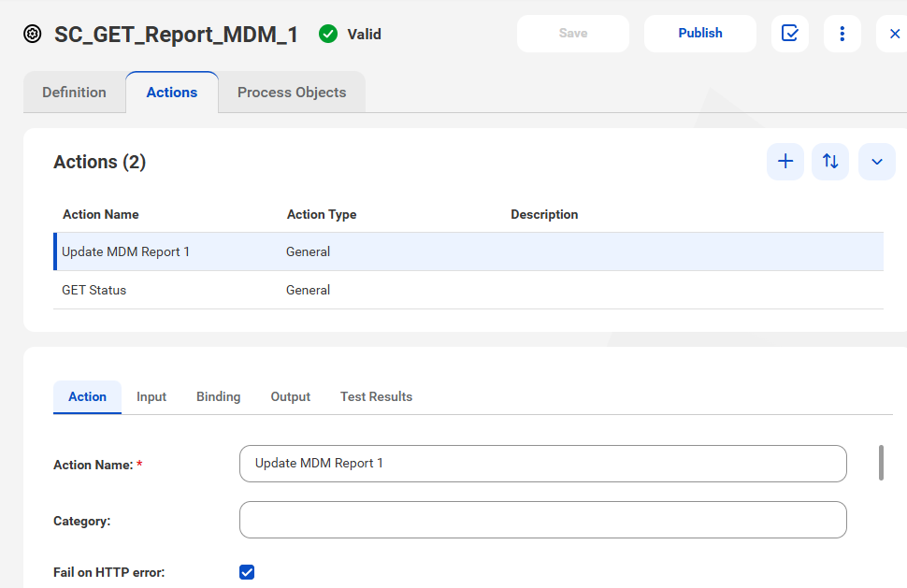
Task: Open the Output sub-tab
Action: pyautogui.click(x=291, y=396)
